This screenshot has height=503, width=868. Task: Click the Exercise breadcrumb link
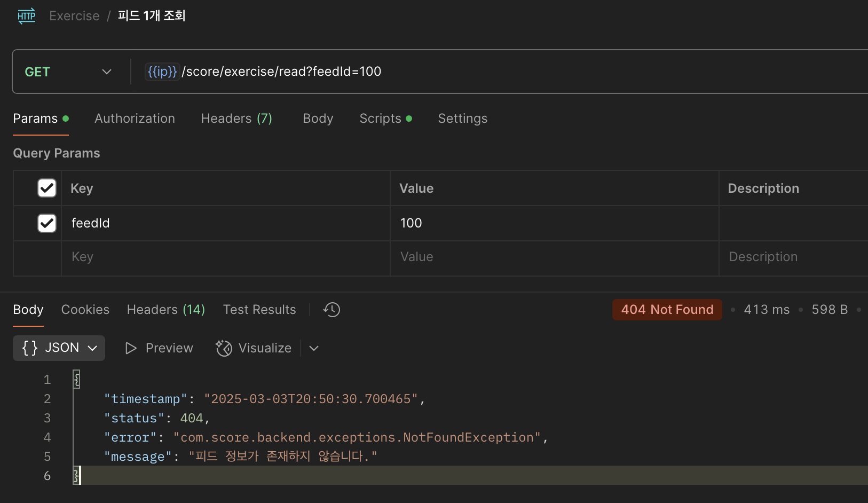(x=74, y=16)
